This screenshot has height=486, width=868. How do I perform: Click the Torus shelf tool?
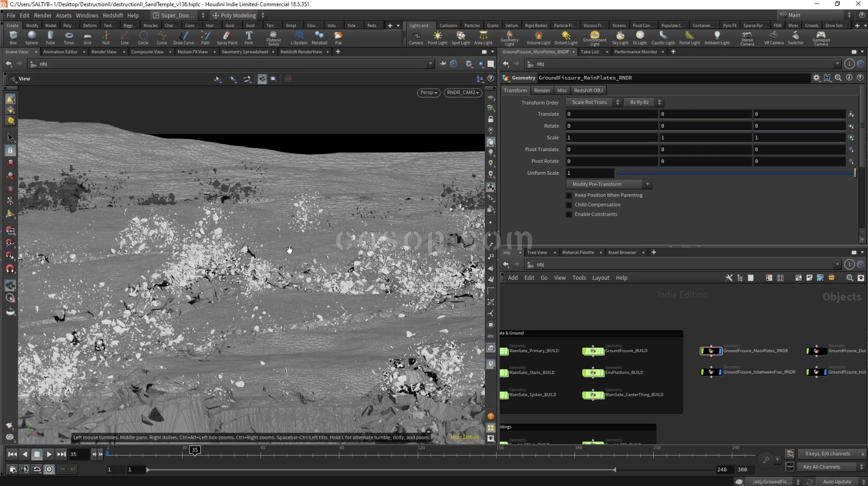(69, 37)
